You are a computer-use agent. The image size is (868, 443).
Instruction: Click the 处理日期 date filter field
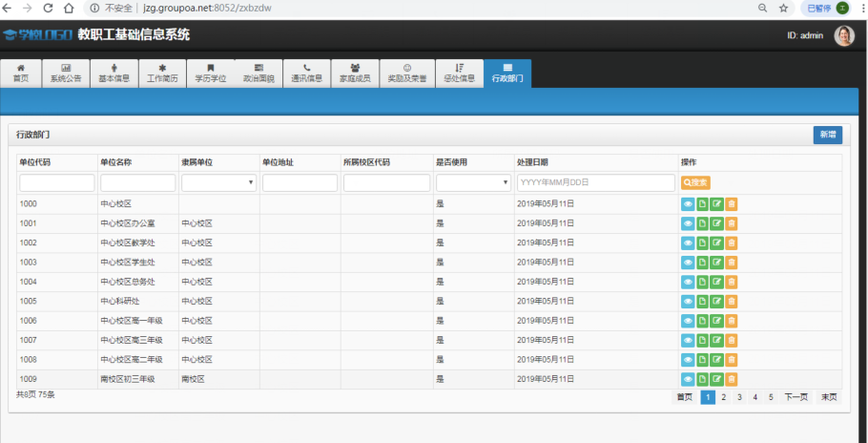click(596, 182)
